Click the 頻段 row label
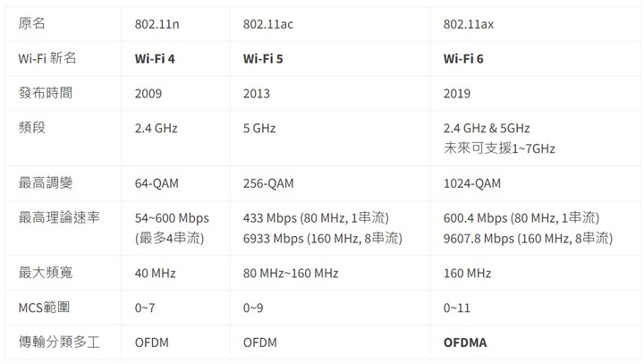The image size is (644, 364). tap(31, 127)
